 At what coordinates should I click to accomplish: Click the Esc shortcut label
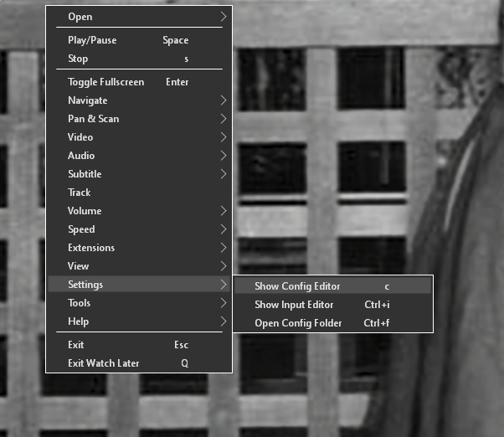point(182,345)
